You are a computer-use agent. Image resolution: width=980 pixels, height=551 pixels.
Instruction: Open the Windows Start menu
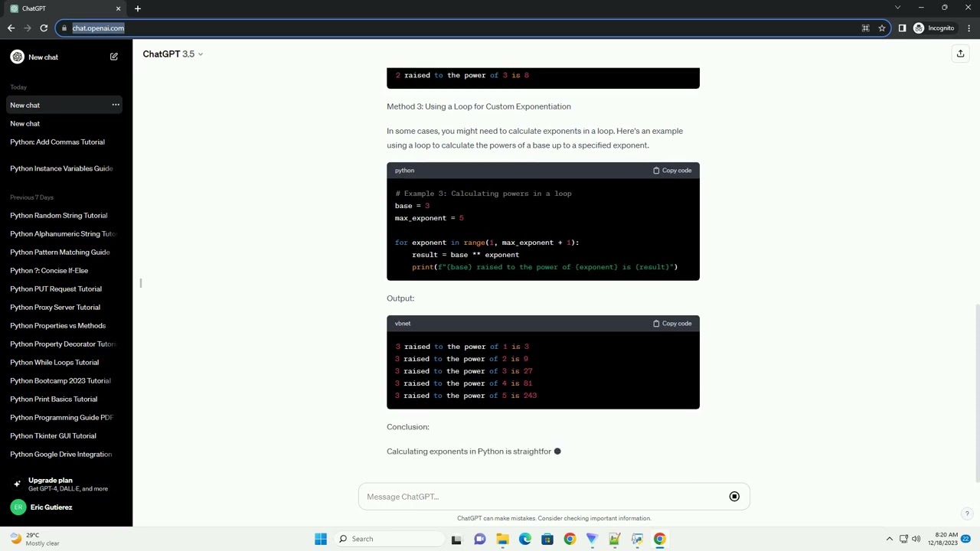point(321,539)
